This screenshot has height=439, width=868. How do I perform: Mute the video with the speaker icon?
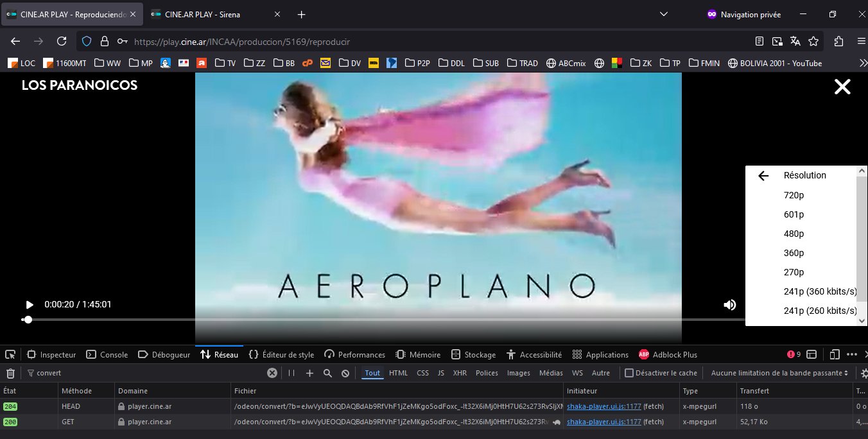(729, 305)
